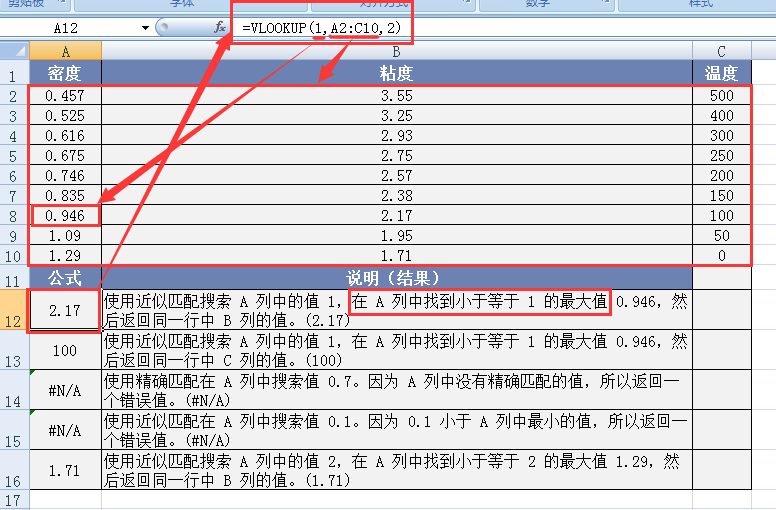The image size is (776, 510).
Task: Select temperature cell 50
Action: click(722, 235)
